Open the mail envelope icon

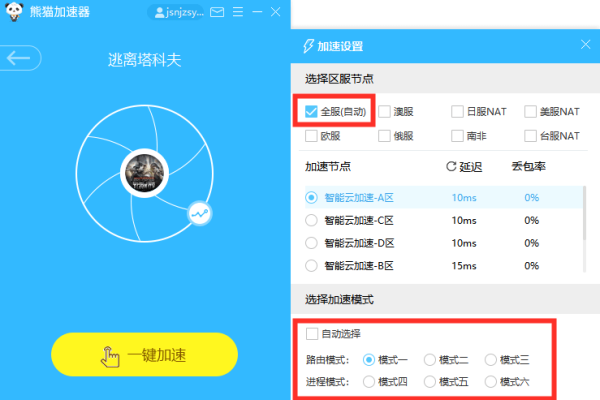(217, 12)
